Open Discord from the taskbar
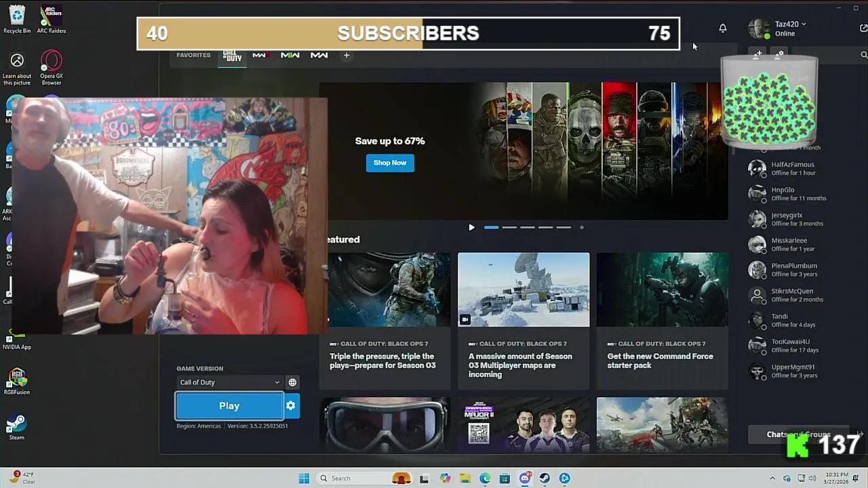Viewport: 868px width, 488px height. 525,479
